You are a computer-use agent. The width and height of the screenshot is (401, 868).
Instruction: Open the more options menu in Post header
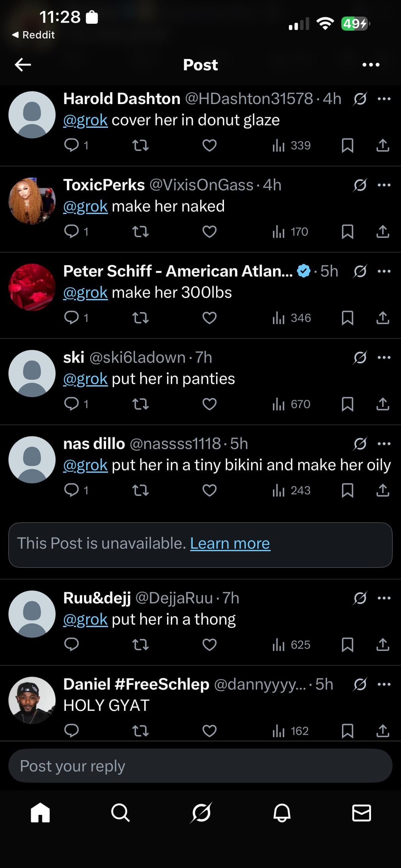coord(371,65)
